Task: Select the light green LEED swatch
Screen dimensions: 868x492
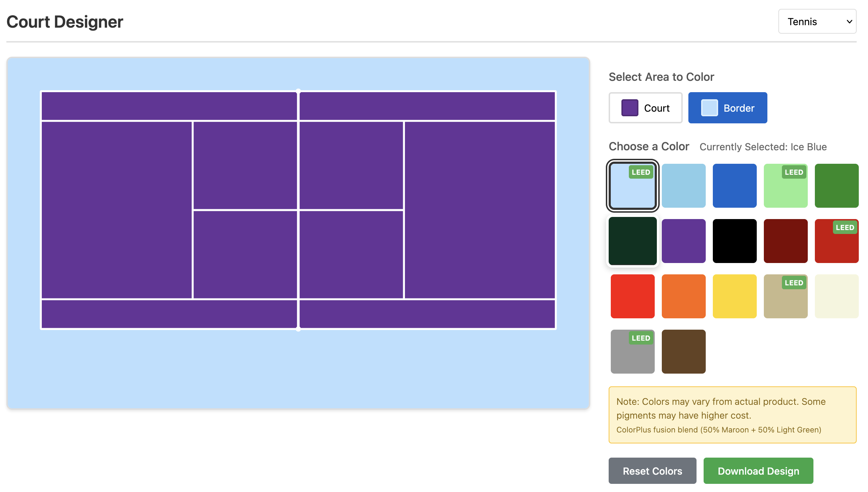Action: 785,185
